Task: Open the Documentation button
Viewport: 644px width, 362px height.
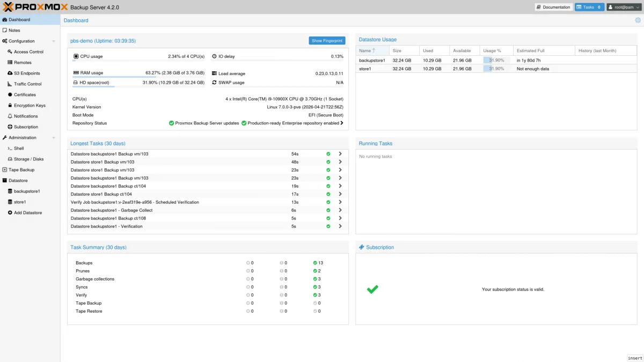Action: (553, 7)
